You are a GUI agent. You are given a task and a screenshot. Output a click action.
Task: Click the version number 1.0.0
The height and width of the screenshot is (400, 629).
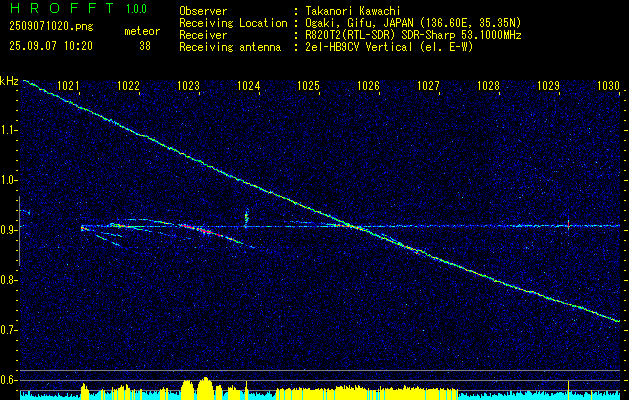pyautogui.click(x=136, y=9)
